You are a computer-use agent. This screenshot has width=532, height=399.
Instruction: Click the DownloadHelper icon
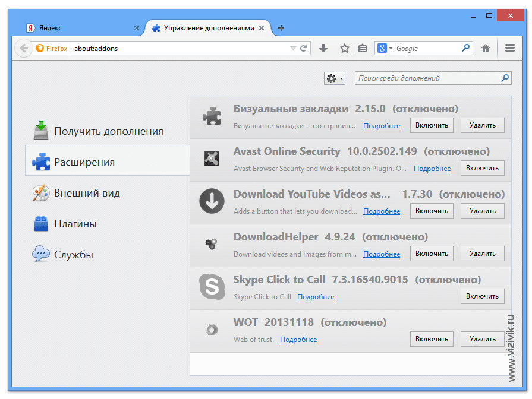coord(212,243)
